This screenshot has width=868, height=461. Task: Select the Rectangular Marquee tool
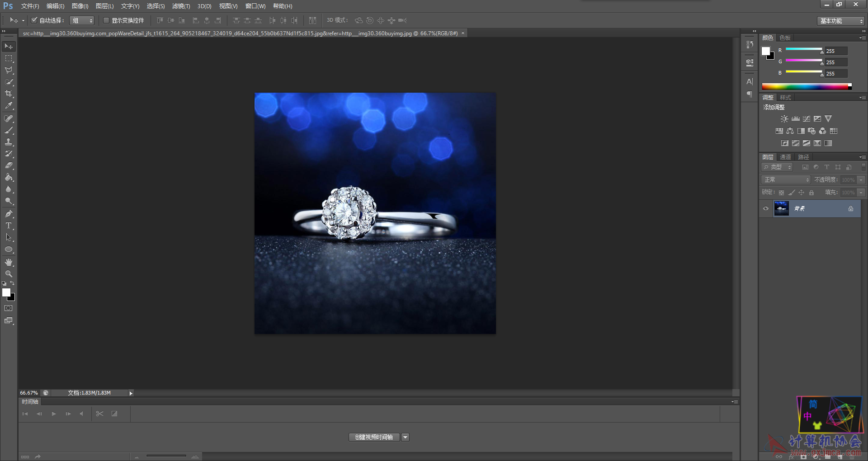coord(9,58)
